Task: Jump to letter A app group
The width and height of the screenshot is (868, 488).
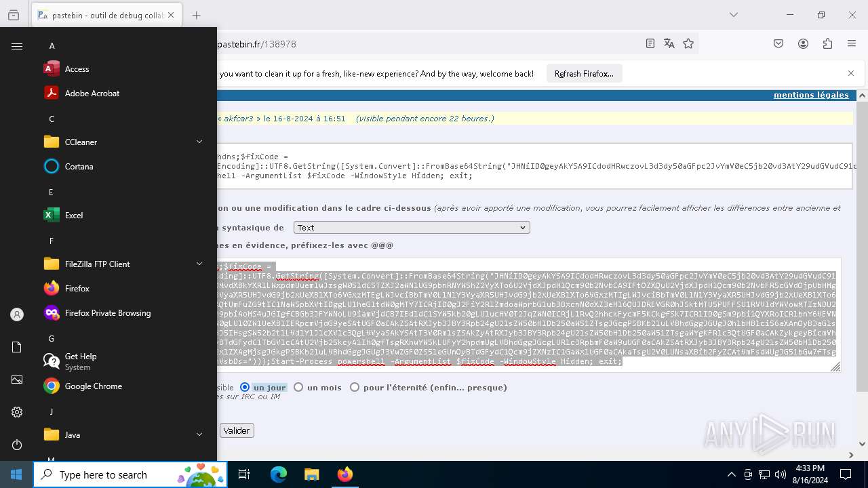Action: [x=52, y=46]
